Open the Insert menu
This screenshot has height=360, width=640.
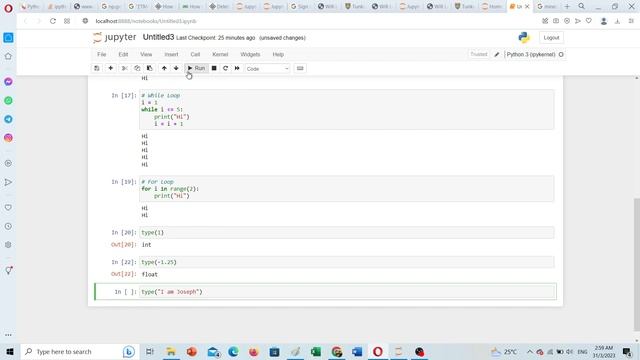coord(171,54)
